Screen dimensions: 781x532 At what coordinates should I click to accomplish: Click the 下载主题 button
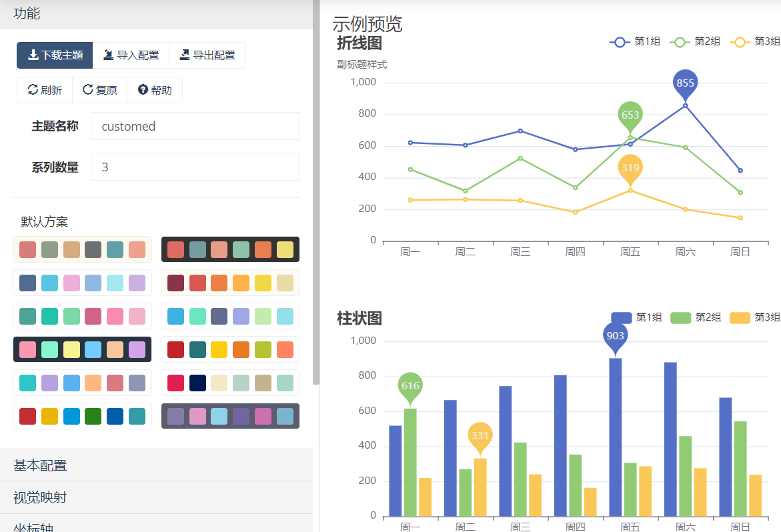click(55, 55)
